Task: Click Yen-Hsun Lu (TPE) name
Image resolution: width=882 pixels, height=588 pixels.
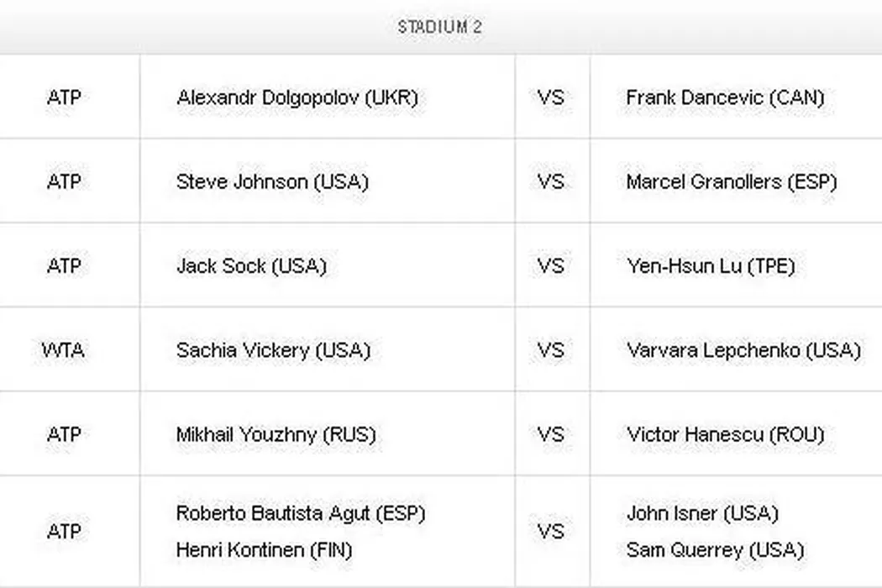Action: tap(710, 266)
